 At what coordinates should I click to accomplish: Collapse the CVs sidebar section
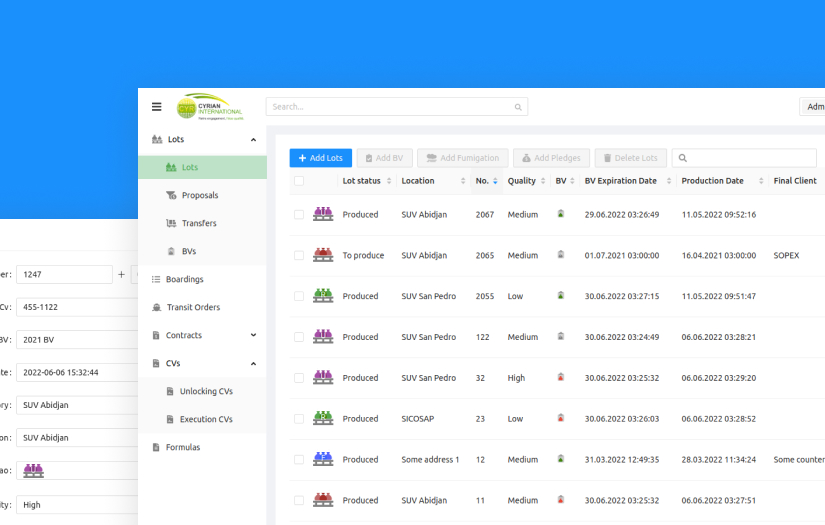coord(253,363)
